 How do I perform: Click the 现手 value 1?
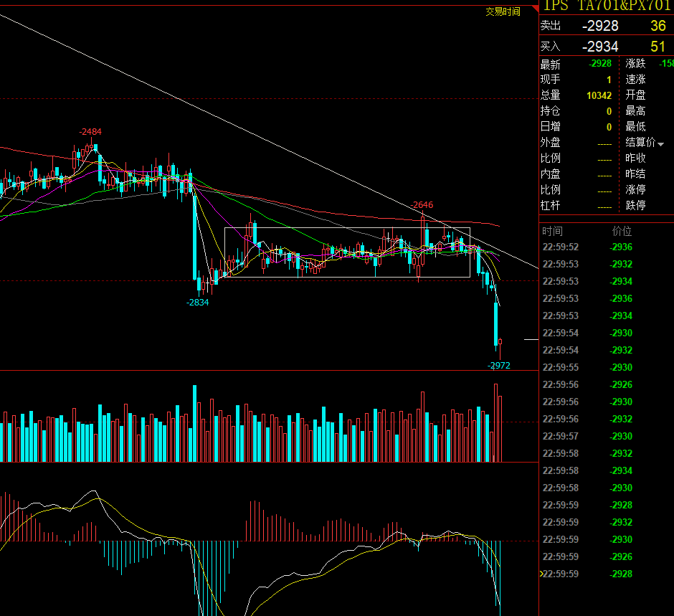click(x=609, y=80)
